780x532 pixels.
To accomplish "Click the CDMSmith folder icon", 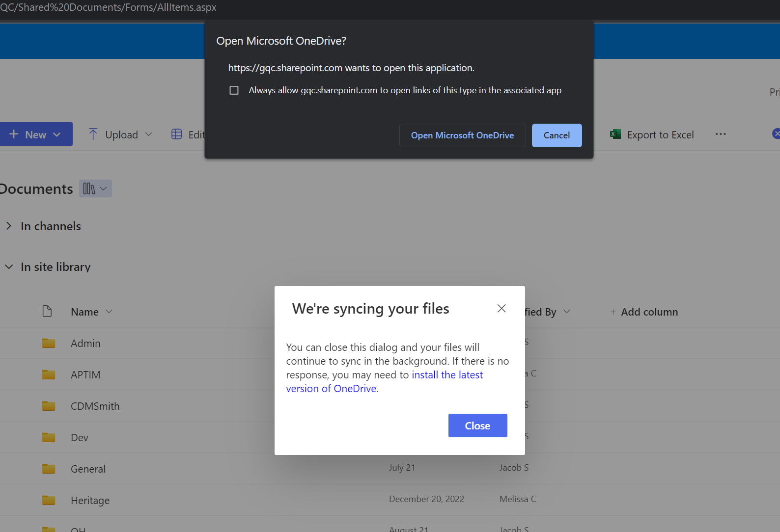I will click(49, 405).
